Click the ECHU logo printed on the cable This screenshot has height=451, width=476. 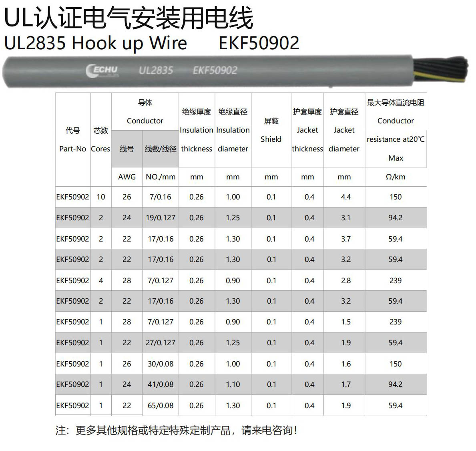pyautogui.click(x=102, y=71)
